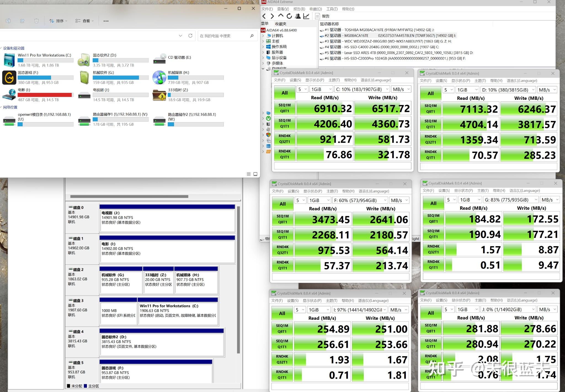The width and height of the screenshot is (565, 392).
Task: Click the AIDA64 back navigation arrow
Action: [264, 16]
